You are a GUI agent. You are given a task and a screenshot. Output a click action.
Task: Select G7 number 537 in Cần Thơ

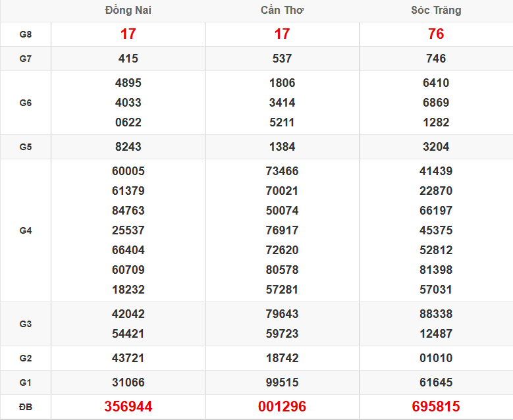point(282,59)
